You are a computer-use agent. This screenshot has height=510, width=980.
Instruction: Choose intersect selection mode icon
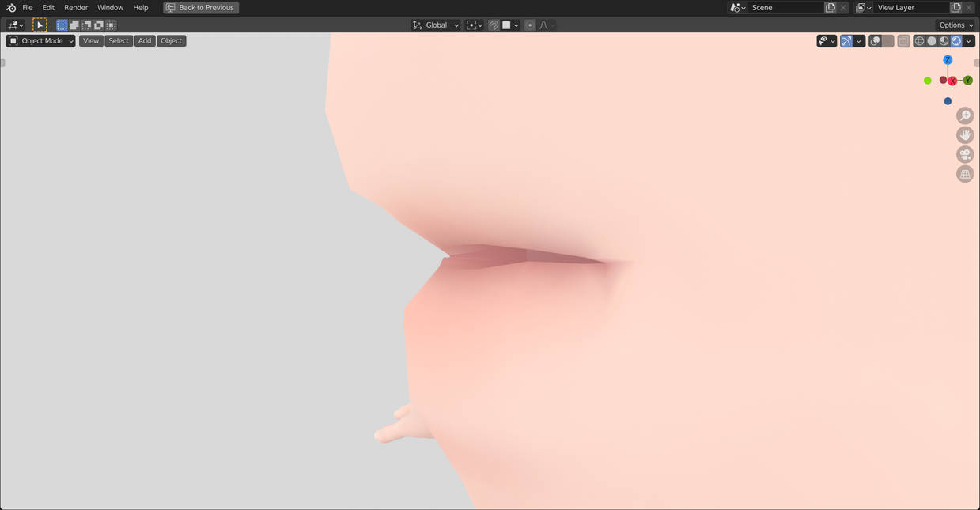(x=112, y=25)
